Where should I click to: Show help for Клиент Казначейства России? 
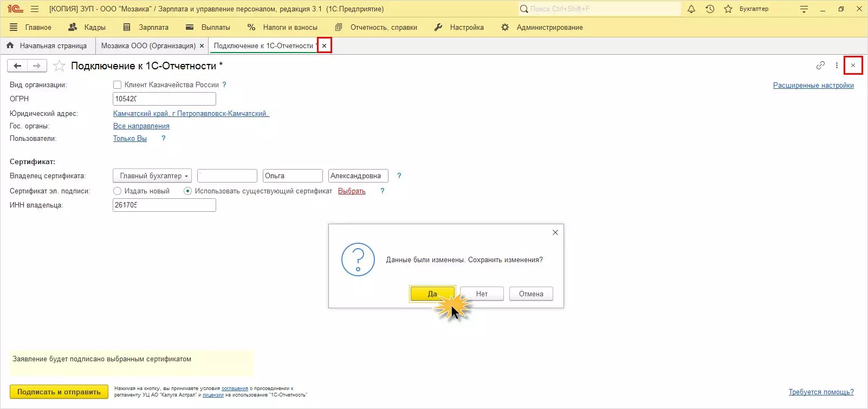[224, 85]
